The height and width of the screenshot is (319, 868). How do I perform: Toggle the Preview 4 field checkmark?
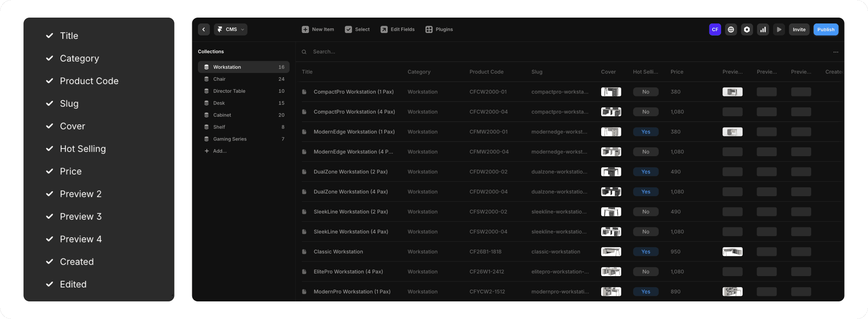[49, 239]
